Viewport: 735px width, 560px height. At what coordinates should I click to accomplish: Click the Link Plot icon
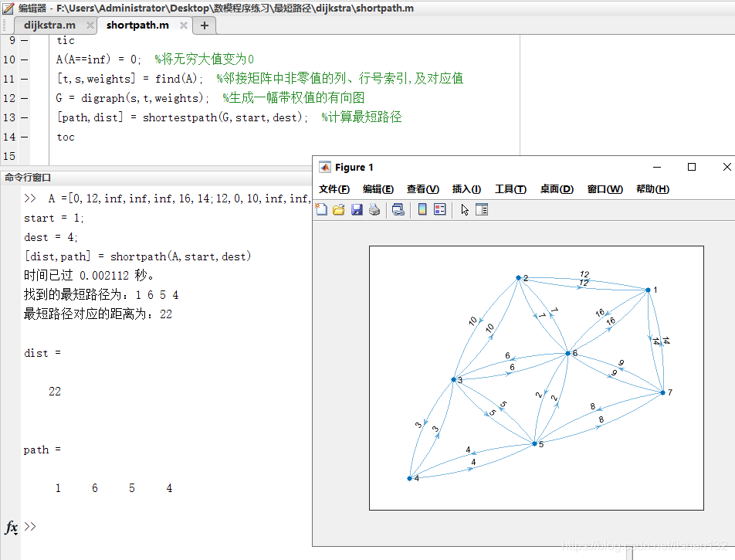(398, 209)
